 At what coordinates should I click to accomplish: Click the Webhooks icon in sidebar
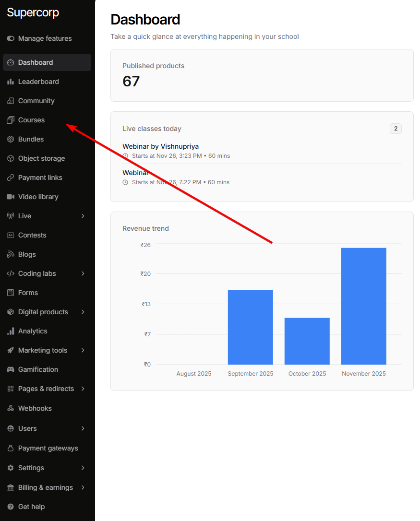(11, 408)
